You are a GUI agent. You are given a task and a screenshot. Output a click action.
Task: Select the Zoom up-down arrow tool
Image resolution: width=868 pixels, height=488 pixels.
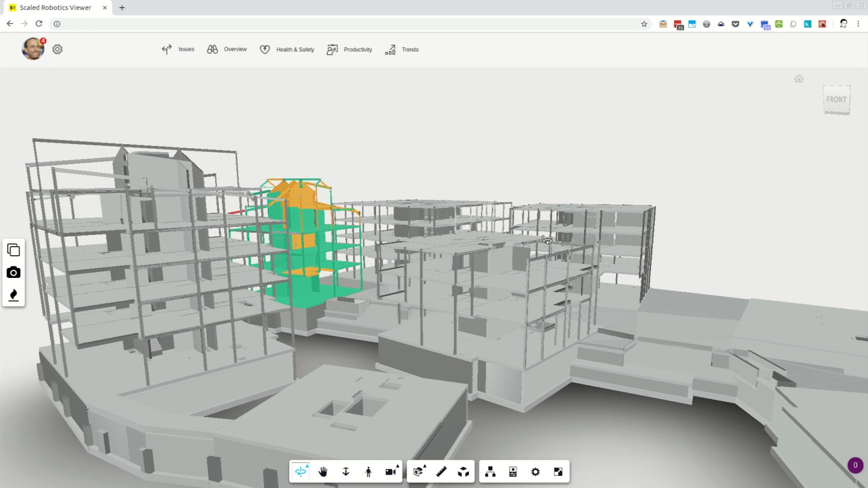(x=345, y=472)
